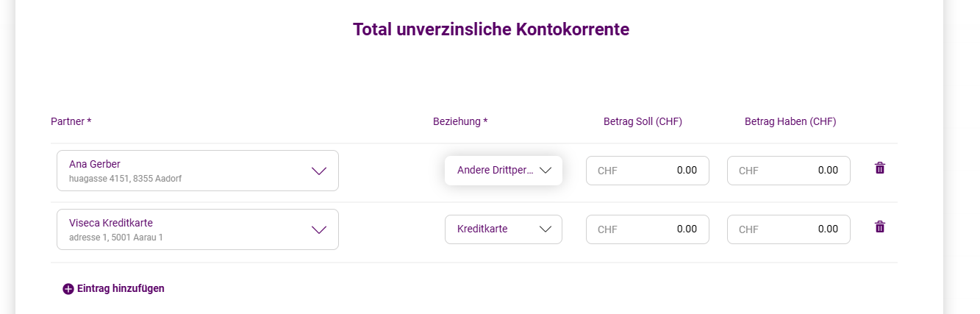Click the Betrag Haben (CHF) column header

(x=790, y=121)
